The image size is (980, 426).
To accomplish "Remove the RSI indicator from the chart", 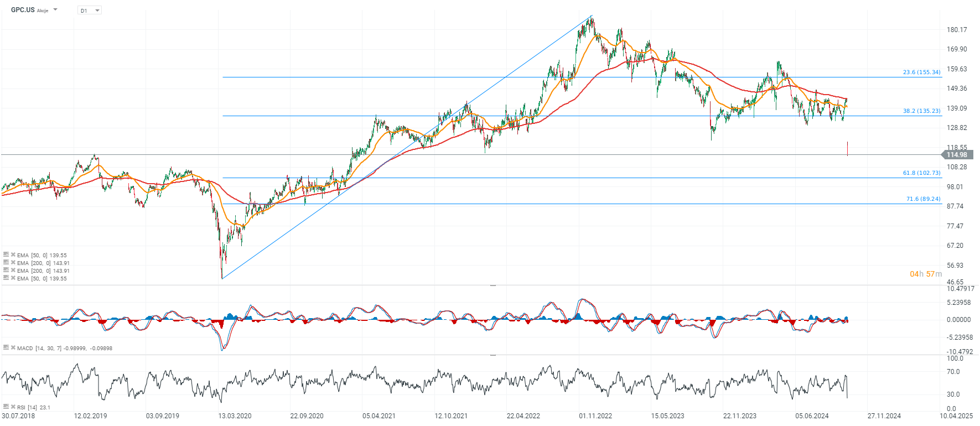I will point(13,407).
